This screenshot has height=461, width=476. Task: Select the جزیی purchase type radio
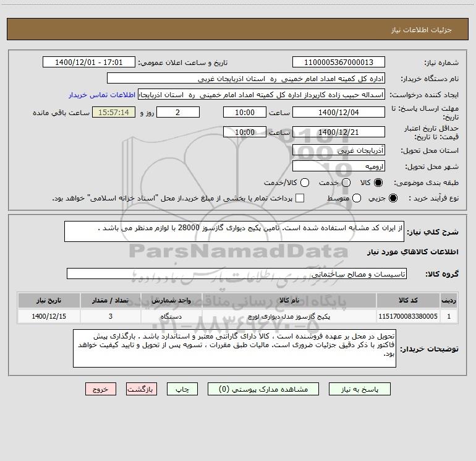click(x=393, y=198)
